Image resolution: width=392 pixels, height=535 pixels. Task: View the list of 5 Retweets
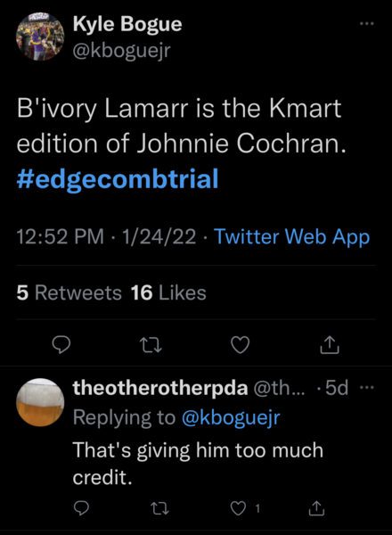coord(69,292)
